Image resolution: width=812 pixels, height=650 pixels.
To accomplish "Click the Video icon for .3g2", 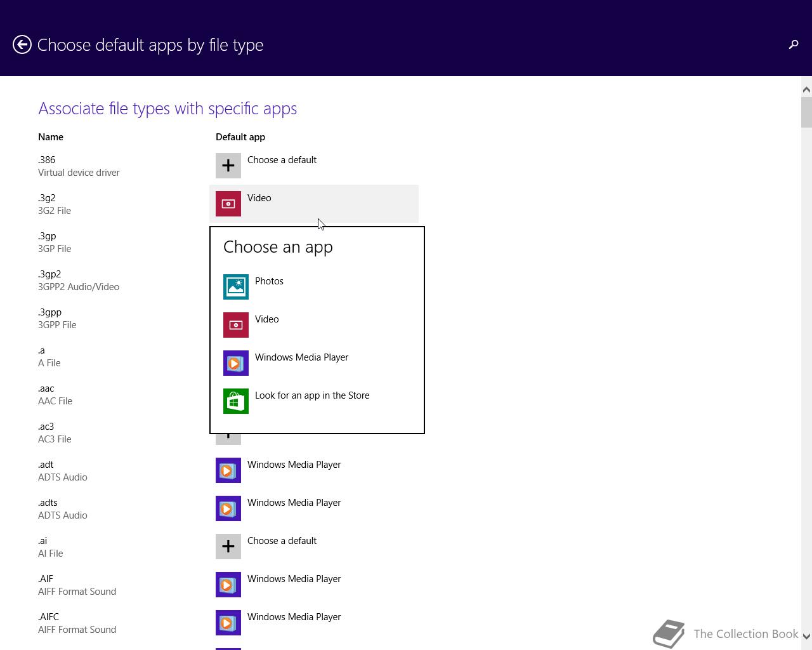I will pos(228,204).
